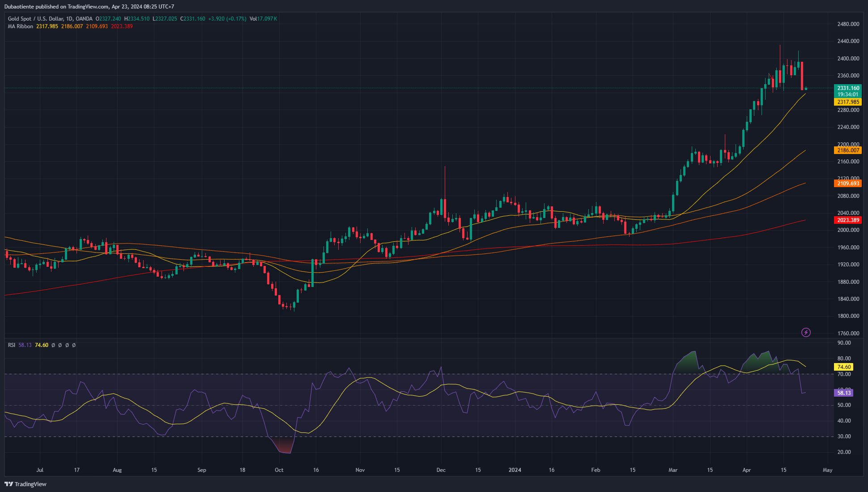Image resolution: width=868 pixels, height=492 pixels.
Task: Click the purple lightning bolt icon
Action: click(806, 332)
